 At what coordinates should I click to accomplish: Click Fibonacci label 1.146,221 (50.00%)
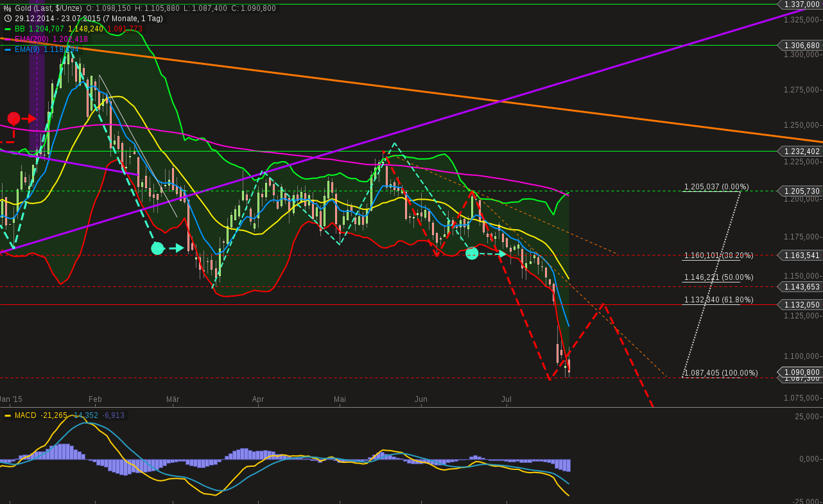719,277
